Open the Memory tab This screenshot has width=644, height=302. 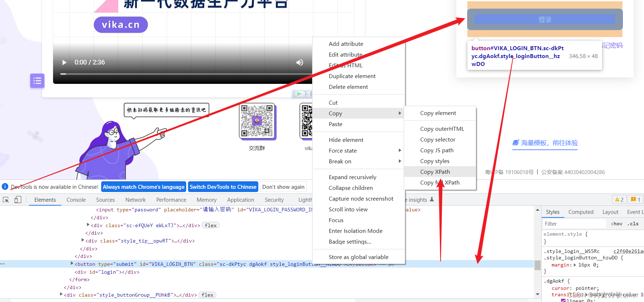[207, 200]
